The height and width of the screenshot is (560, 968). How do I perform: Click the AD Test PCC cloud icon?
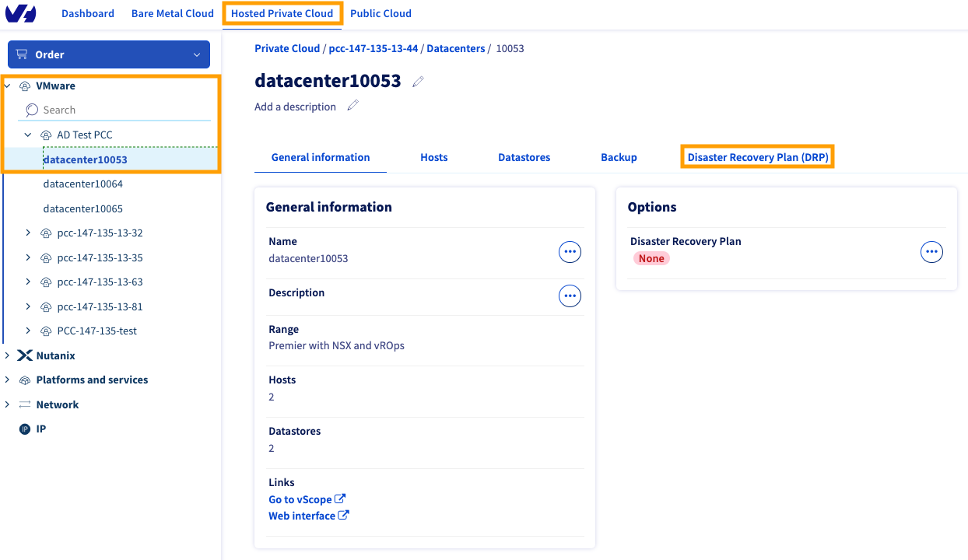point(46,135)
